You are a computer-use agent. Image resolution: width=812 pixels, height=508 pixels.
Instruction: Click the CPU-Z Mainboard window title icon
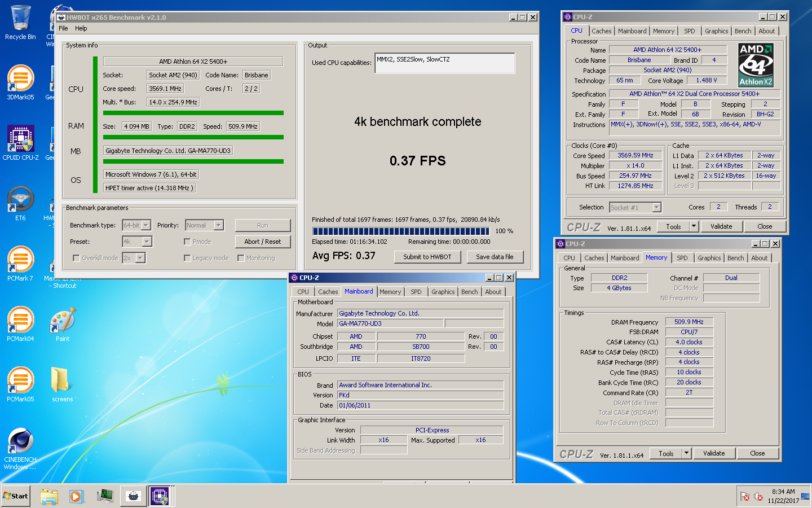point(294,278)
